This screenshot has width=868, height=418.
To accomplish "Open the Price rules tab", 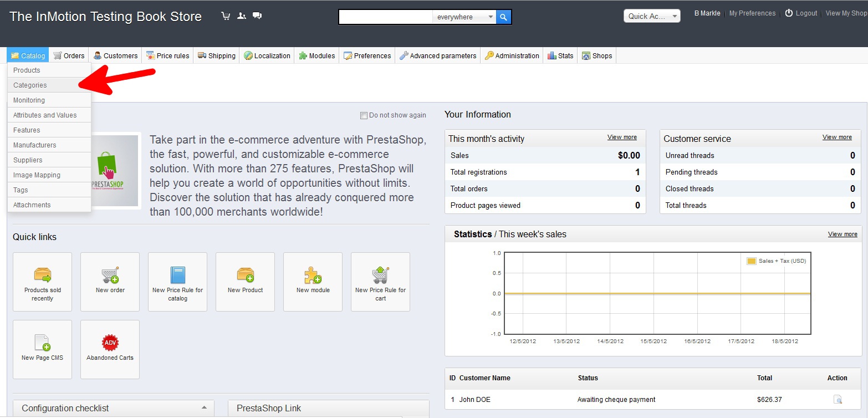I will [167, 55].
